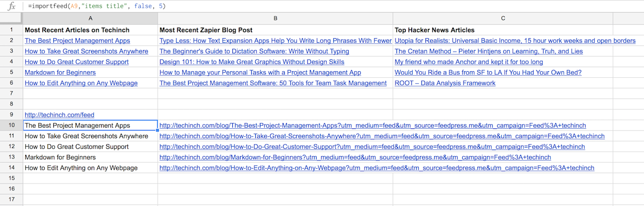644x206 pixels.
Task: Open 'Type Less: How Text Expansion Apps' link
Action: (x=276, y=41)
